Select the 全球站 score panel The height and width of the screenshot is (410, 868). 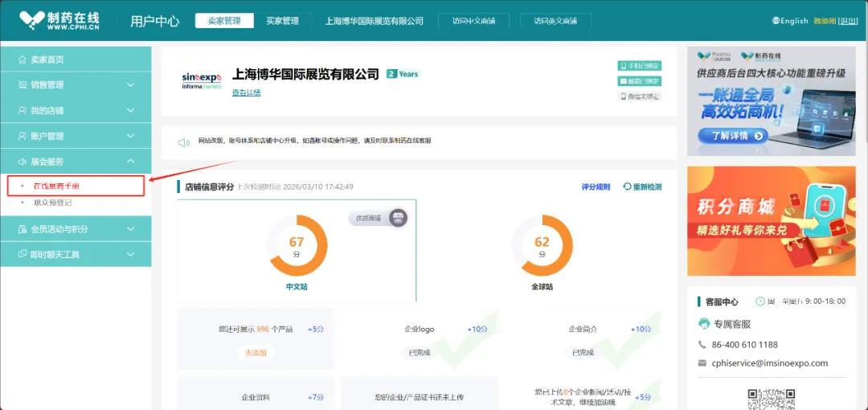[x=542, y=251]
